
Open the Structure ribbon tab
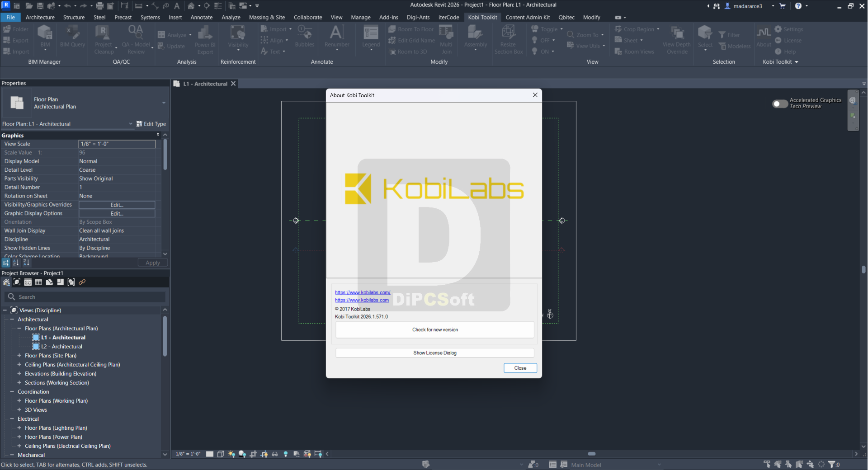click(74, 17)
